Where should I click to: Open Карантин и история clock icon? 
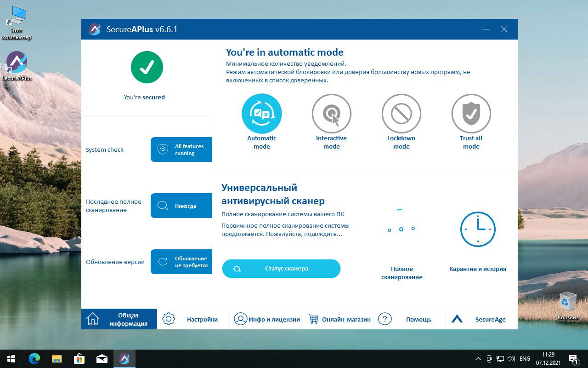pyautogui.click(x=478, y=229)
